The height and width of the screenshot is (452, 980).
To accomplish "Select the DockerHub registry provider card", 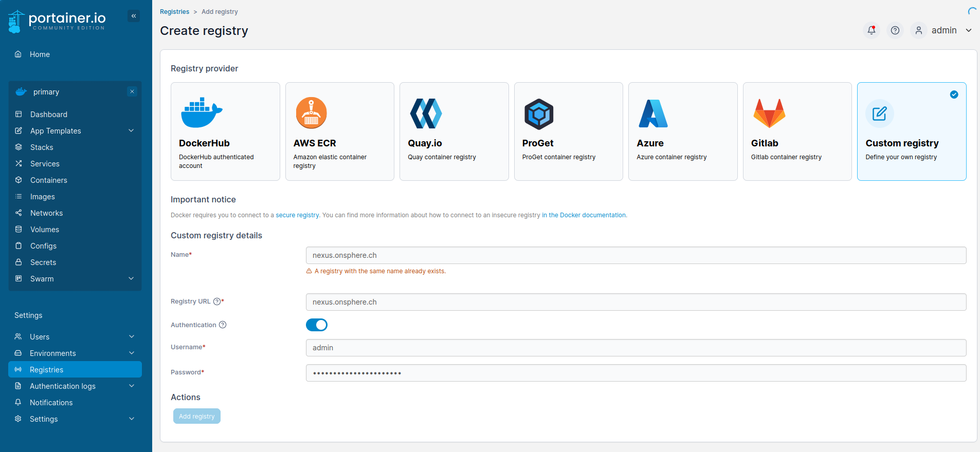I will (x=225, y=131).
